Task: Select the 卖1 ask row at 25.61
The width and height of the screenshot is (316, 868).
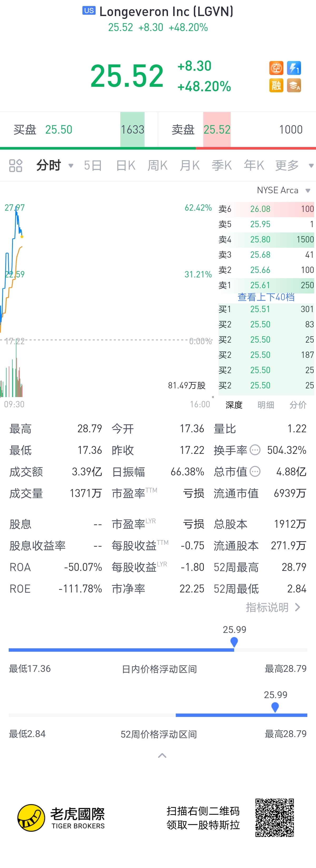Action: pos(266,285)
